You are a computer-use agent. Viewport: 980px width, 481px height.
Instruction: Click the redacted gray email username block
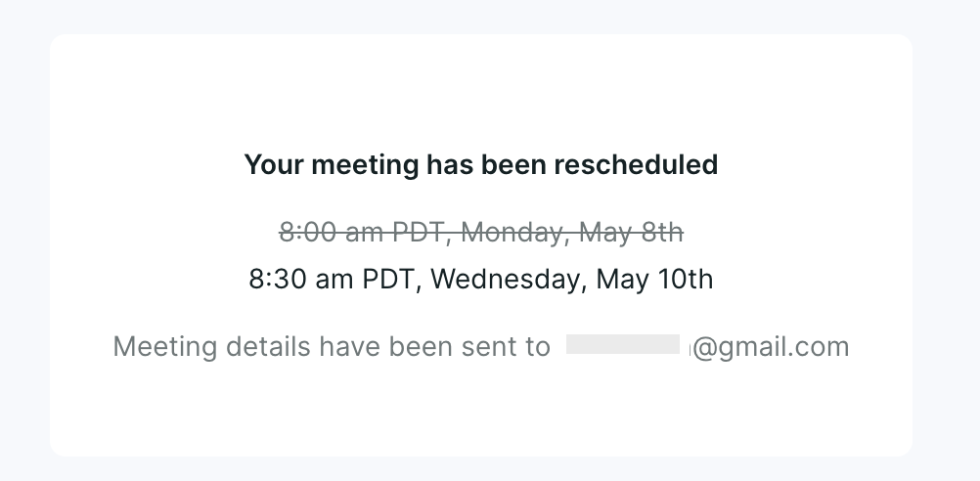(623, 344)
